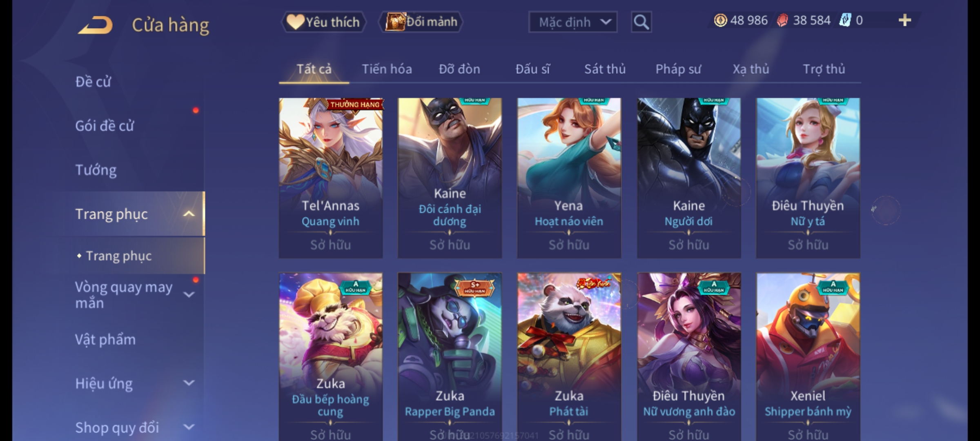The height and width of the screenshot is (441, 980).
Task: Tap the gold coin currency icon
Action: 720,20
